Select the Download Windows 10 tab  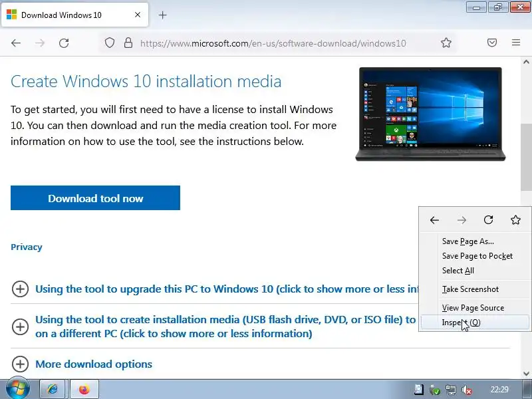(74, 15)
